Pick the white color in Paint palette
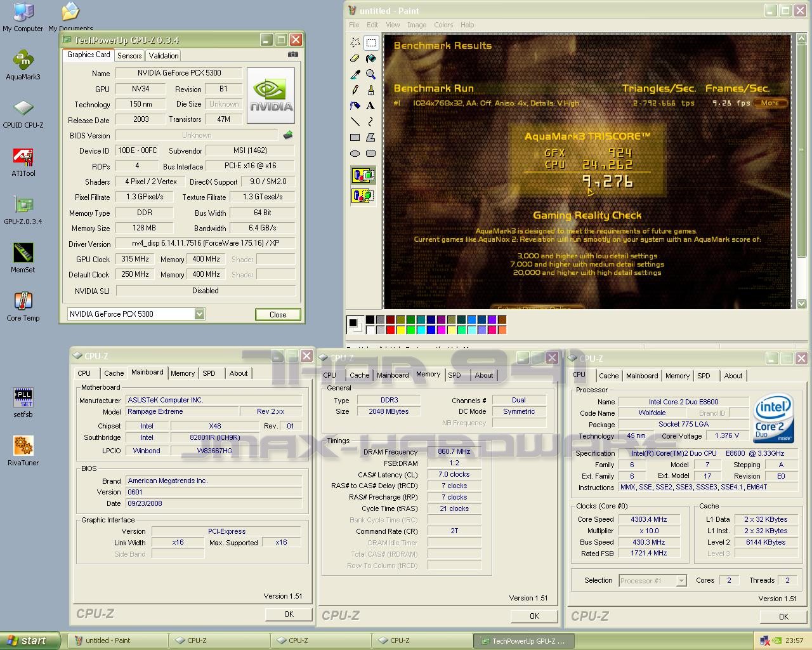The height and width of the screenshot is (650, 812). tap(370, 329)
